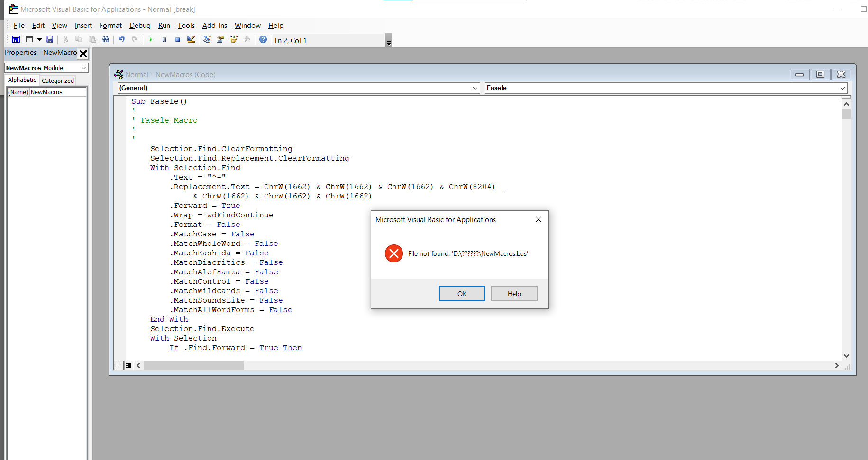The height and width of the screenshot is (460, 868).
Task: Click the horizontal scrollbar thumb in code window
Action: 193,366
